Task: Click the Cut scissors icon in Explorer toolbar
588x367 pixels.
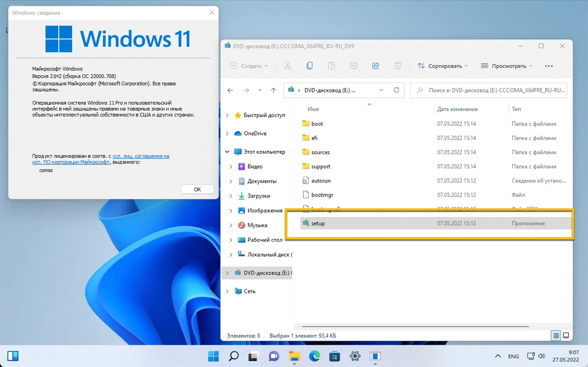Action: (x=287, y=66)
